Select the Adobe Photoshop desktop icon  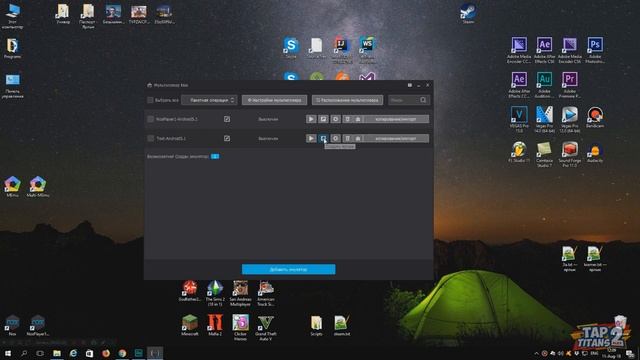pyautogui.click(x=595, y=49)
